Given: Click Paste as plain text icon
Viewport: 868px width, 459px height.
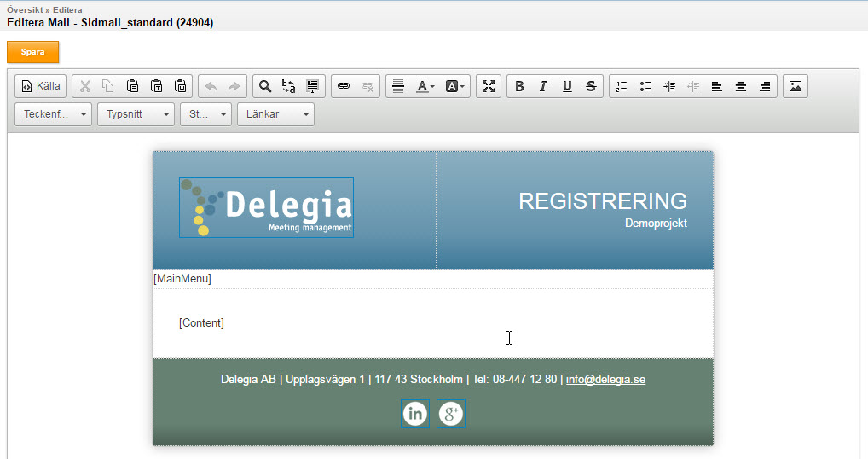Looking at the screenshot, I should 157,86.
